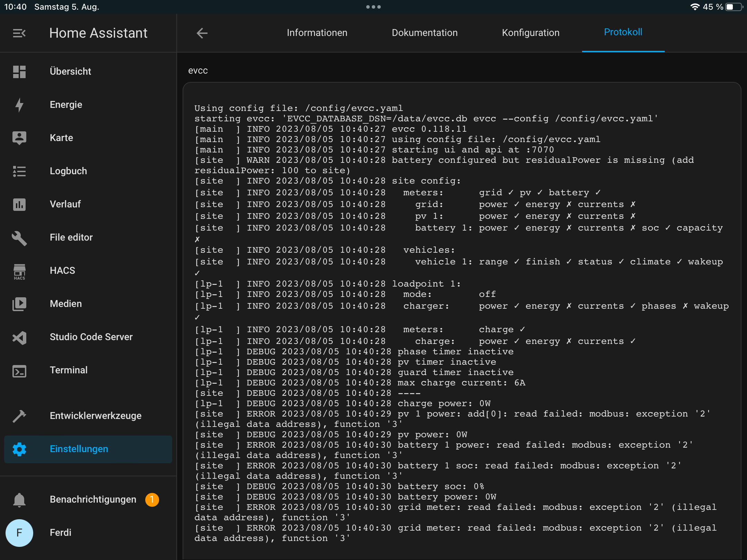This screenshot has width=747, height=560.
Task: Switch to the Dokumentation tab
Action: pos(425,32)
